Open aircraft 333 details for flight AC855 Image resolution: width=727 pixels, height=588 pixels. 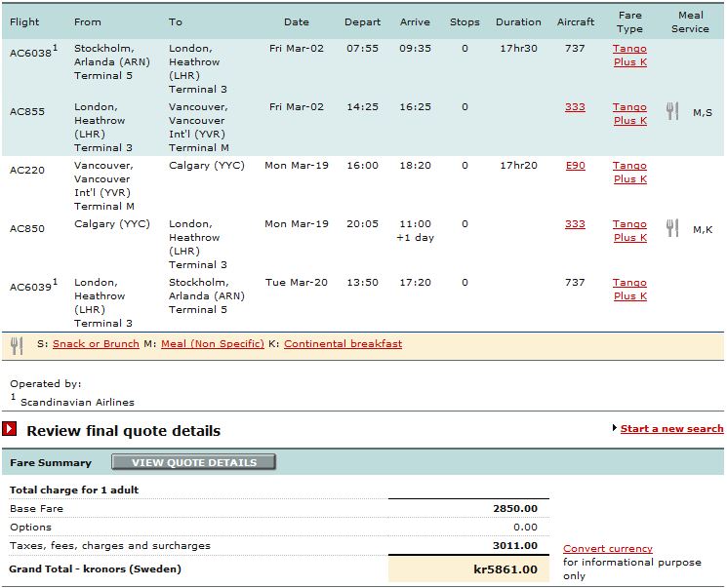(x=575, y=107)
